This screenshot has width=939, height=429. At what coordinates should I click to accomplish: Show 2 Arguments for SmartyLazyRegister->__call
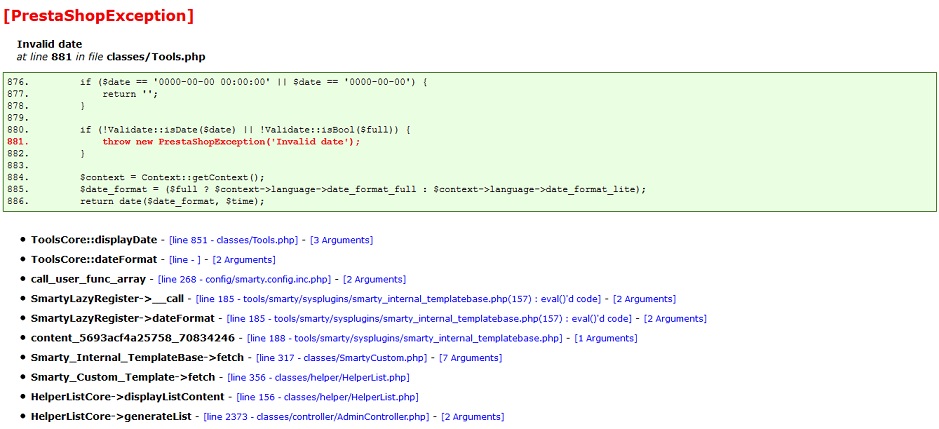click(644, 299)
